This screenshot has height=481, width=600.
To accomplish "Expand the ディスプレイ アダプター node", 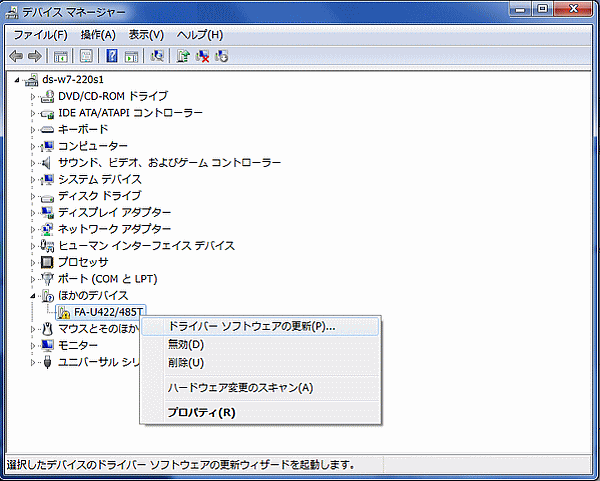I will 33,213.
